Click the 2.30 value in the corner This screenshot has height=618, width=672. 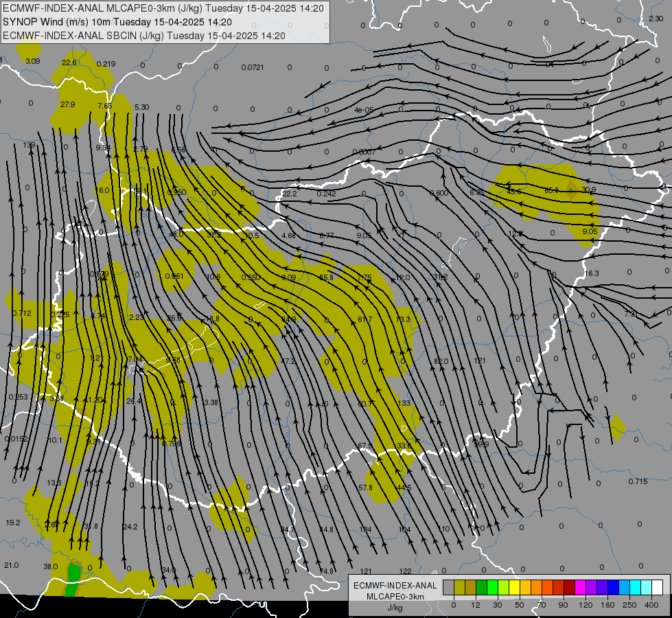point(656,19)
